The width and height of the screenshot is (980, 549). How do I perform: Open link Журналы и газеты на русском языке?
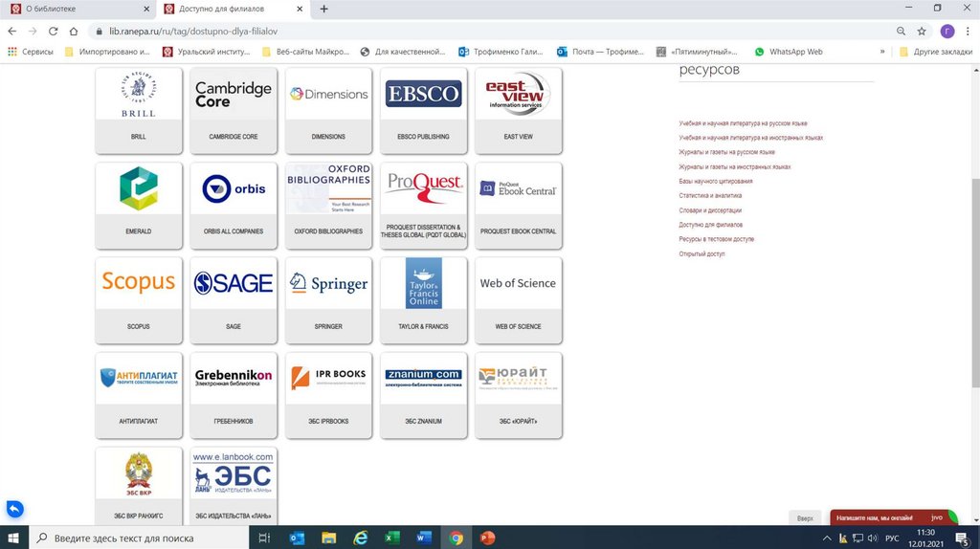click(x=726, y=152)
